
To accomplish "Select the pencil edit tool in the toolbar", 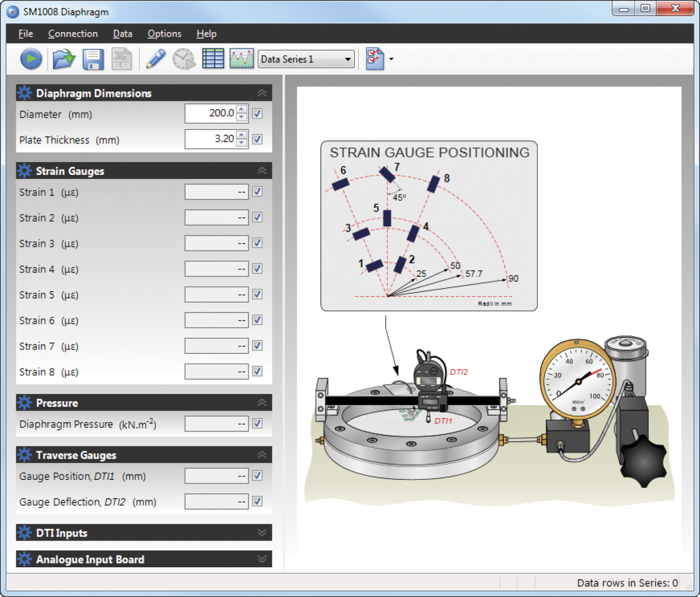I will (155, 58).
